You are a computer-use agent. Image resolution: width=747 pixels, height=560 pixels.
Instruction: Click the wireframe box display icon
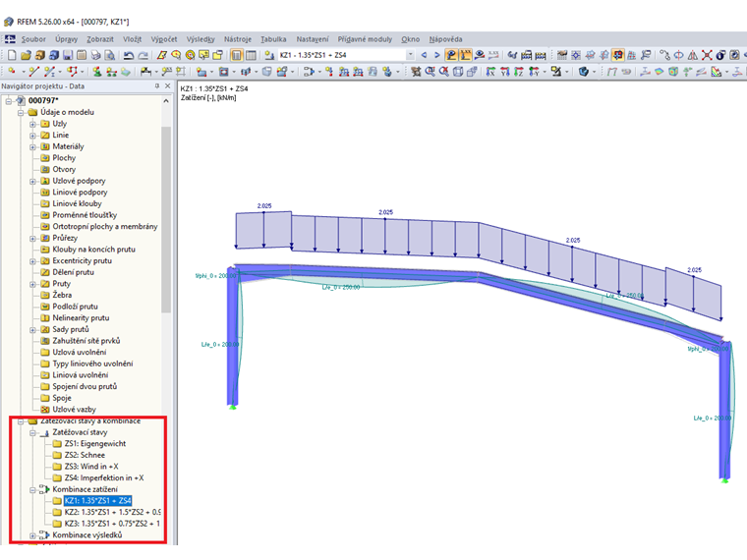pos(458,72)
